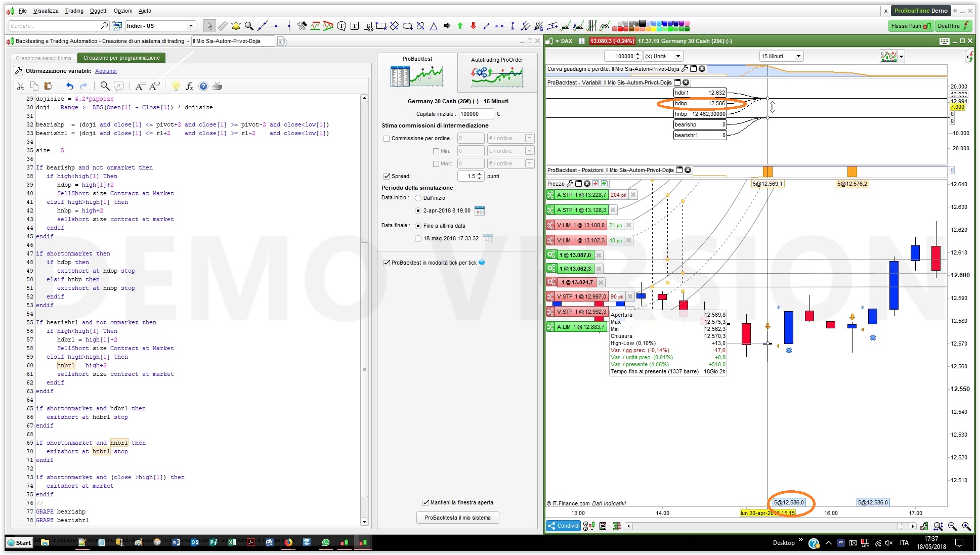Select the alarm bell tool
980x555 pixels.
pos(236,26)
